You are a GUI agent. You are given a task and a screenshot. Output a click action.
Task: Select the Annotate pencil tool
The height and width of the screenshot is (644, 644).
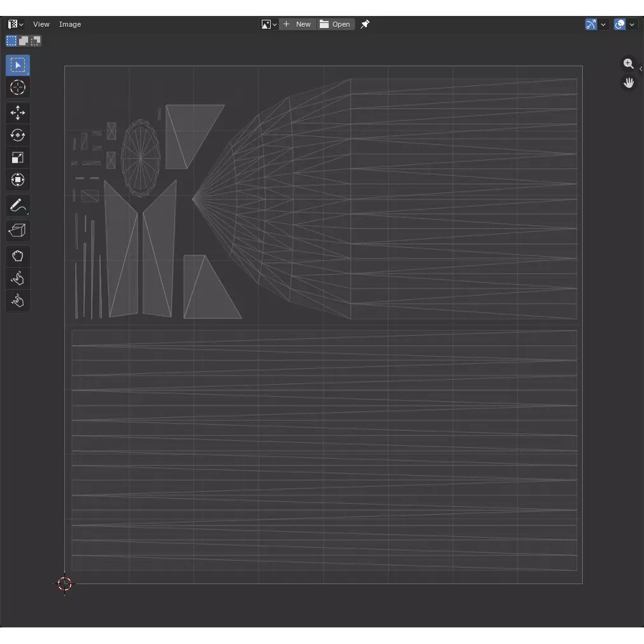(18, 206)
